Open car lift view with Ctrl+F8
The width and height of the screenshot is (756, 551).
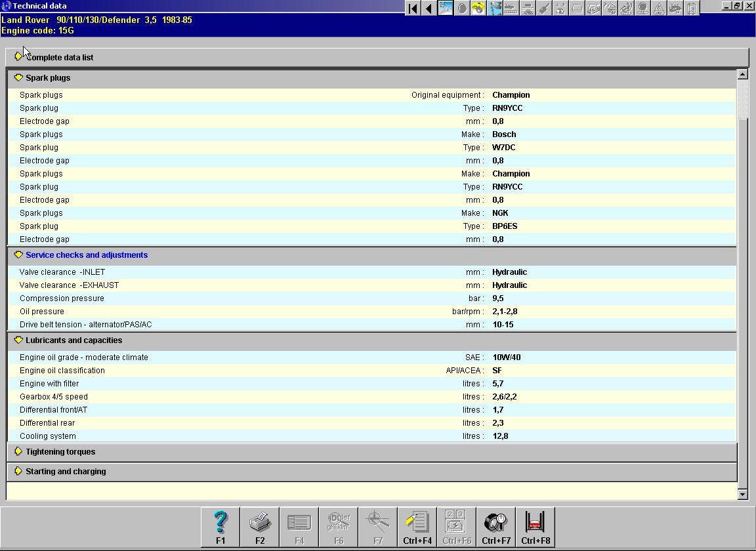point(535,527)
